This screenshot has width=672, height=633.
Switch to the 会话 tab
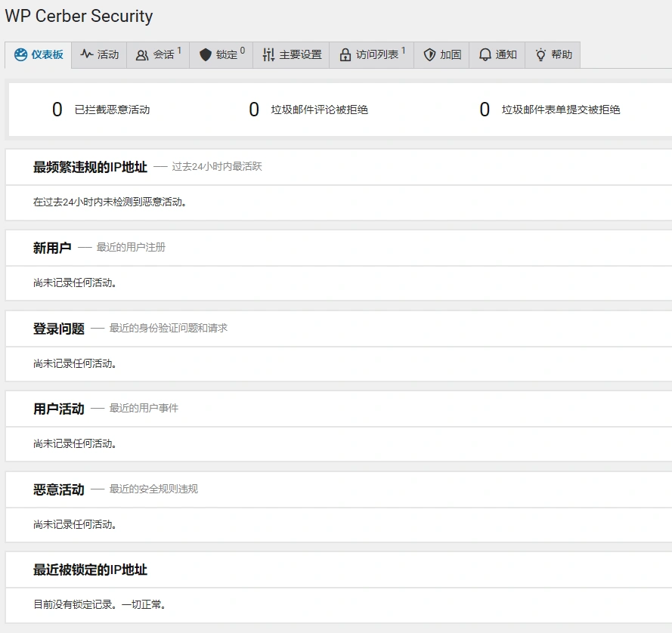pos(157,54)
